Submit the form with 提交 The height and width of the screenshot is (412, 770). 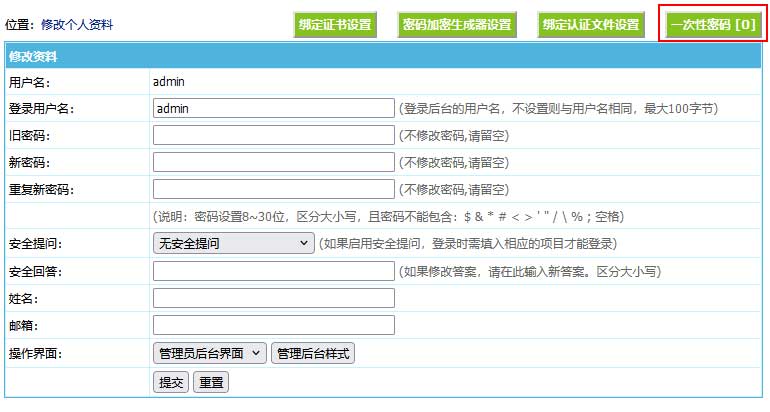[x=171, y=381]
